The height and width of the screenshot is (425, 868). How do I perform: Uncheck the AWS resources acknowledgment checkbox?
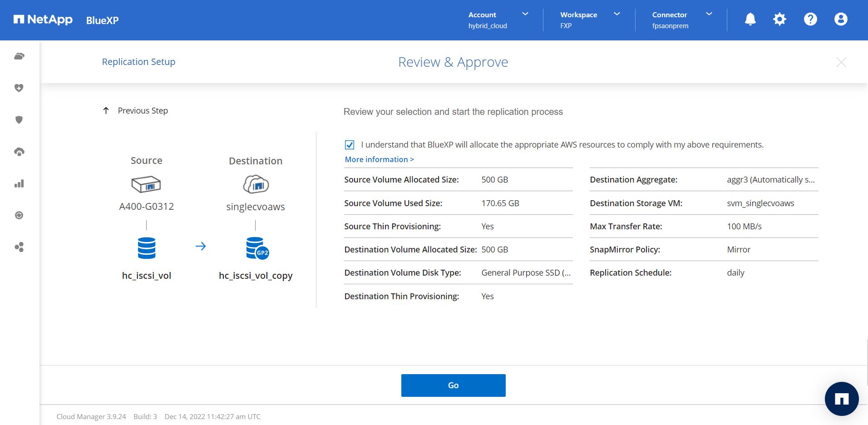[x=350, y=145]
